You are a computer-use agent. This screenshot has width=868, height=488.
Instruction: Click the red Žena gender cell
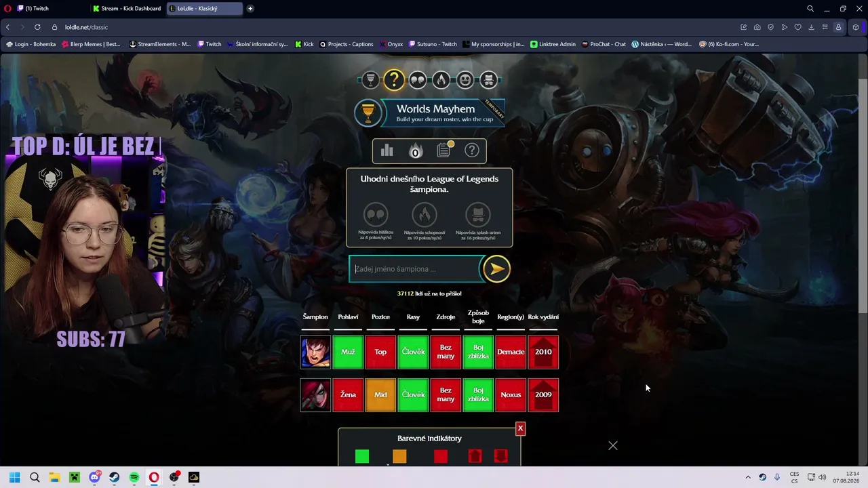pos(348,395)
